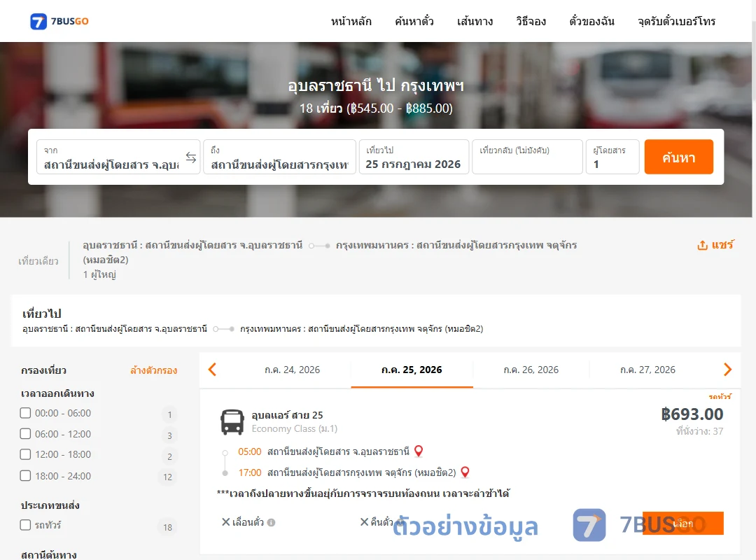Check the 12:00 - 18:00 departure filter
Image resolution: width=756 pixels, height=560 pixels.
[25, 454]
